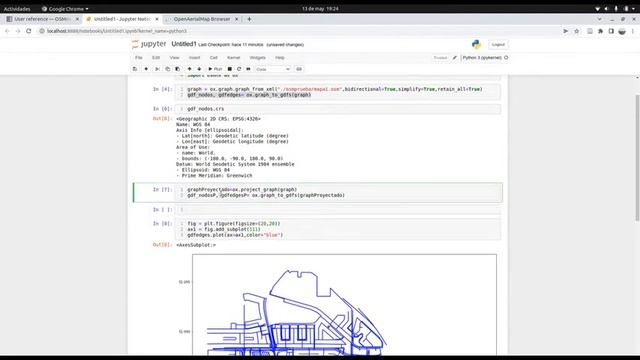The width and height of the screenshot is (640, 360).
Task: Go forward in browser history
Action: (18, 31)
